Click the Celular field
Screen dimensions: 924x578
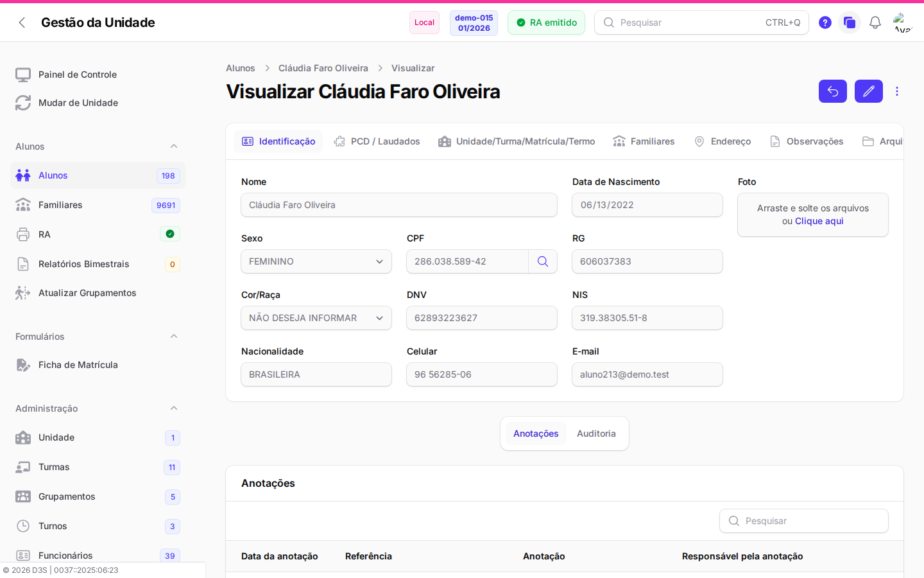482,374
